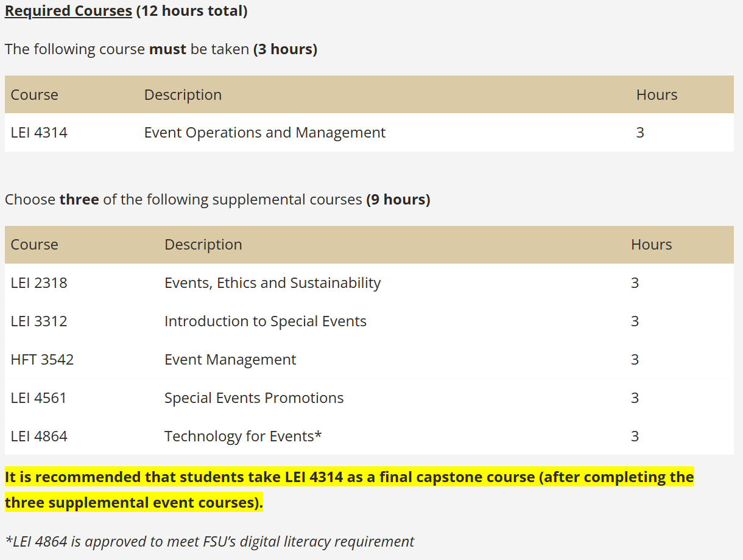Click the hours value for HFT 3542
Viewport: 743px width, 560px height.
coord(635,360)
